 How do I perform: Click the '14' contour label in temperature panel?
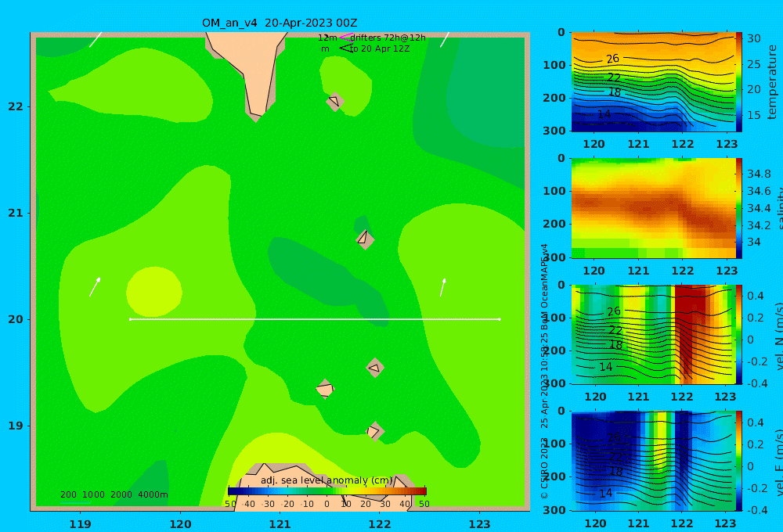tap(604, 113)
